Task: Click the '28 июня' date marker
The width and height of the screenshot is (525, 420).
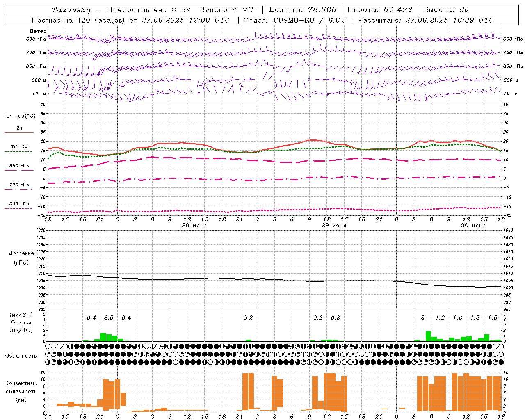Action: point(194,226)
